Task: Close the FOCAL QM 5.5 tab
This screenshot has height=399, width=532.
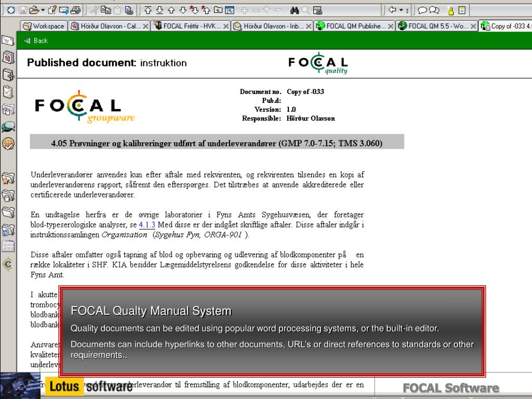Action: tap(473, 26)
